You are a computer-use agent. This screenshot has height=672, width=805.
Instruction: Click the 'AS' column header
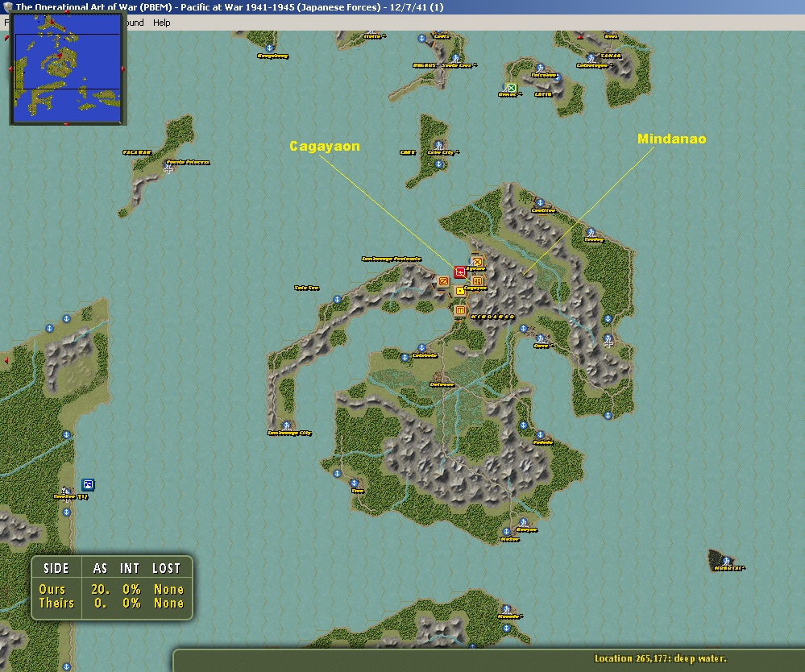(x=100, y=568)
